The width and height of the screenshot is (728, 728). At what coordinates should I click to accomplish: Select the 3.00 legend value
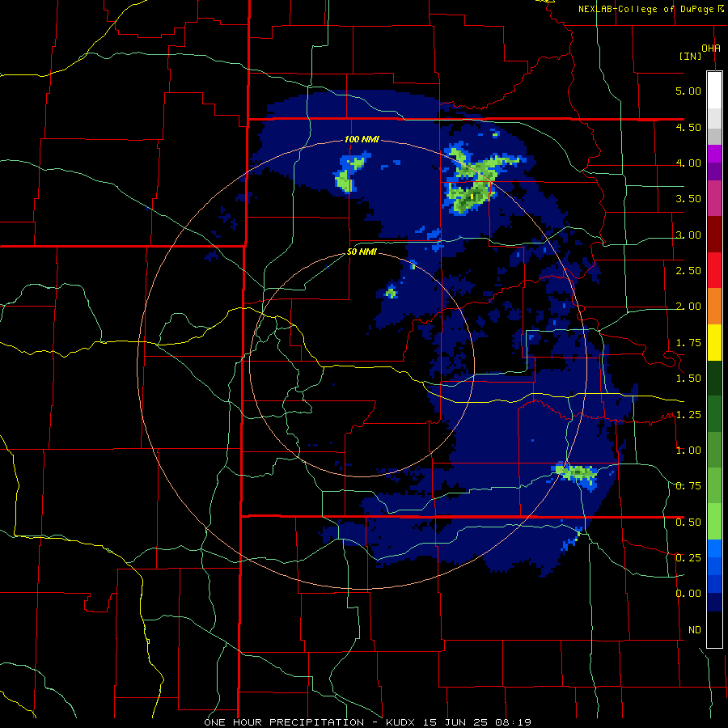[688, 235]
